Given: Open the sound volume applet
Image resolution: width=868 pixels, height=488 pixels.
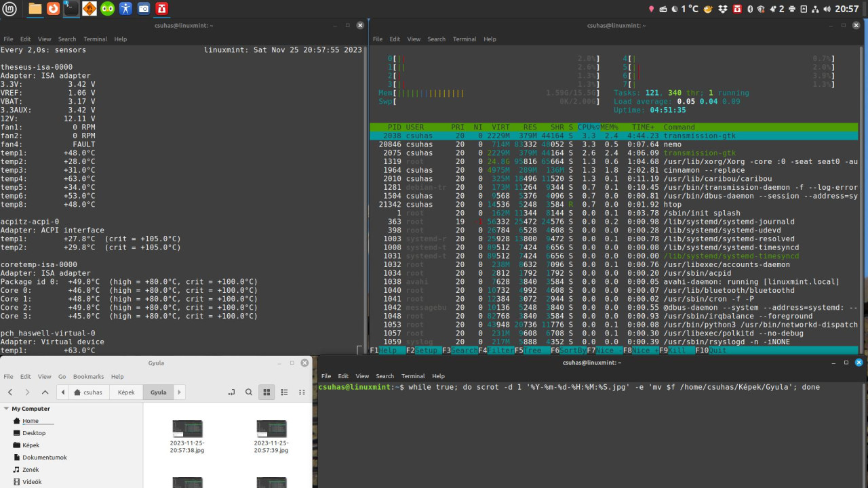Looking at the screenshot, I should pos(827,9).
